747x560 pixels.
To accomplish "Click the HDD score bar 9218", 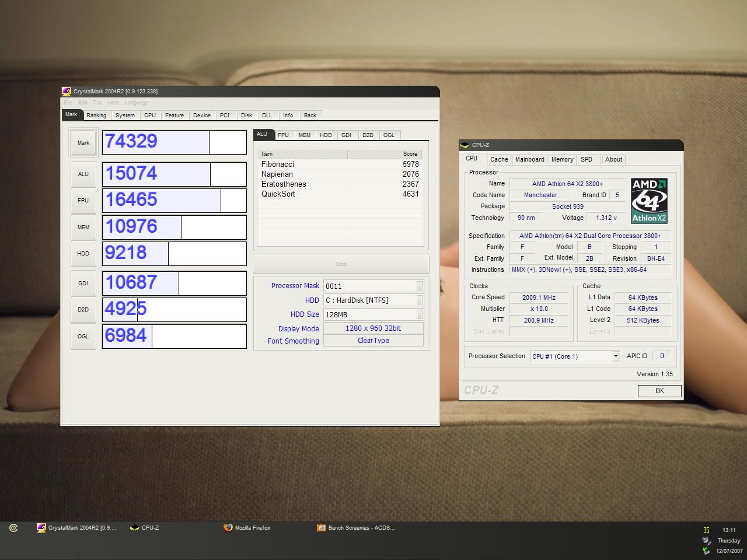I will [174, 253].
